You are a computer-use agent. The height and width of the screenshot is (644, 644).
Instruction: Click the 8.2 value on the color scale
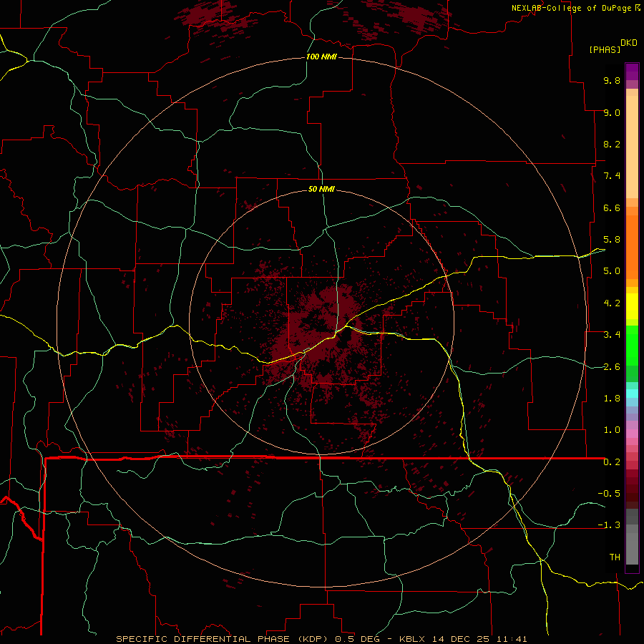point(612,144)
